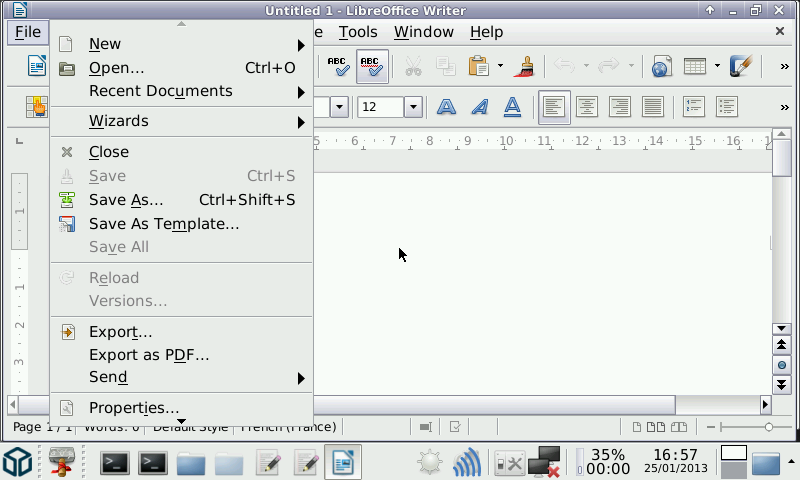Toggle bulleted list on/off

[726, 107]
